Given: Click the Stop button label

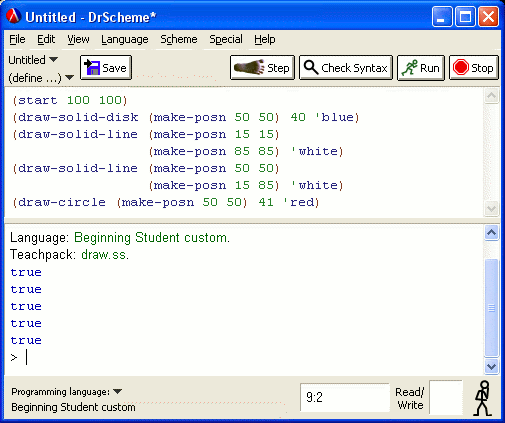Looking at the screenshot, I should (482, 68).
